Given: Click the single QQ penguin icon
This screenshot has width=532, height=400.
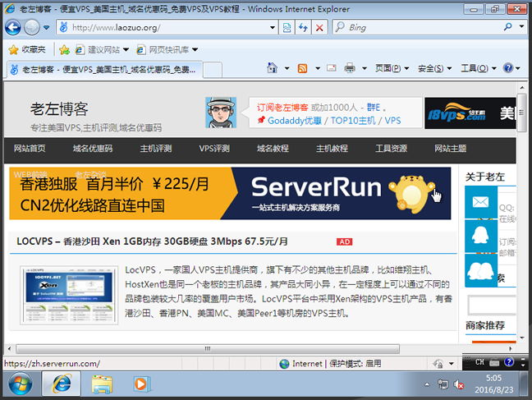Looking at the screenshot, I should [x=480, y=236].
